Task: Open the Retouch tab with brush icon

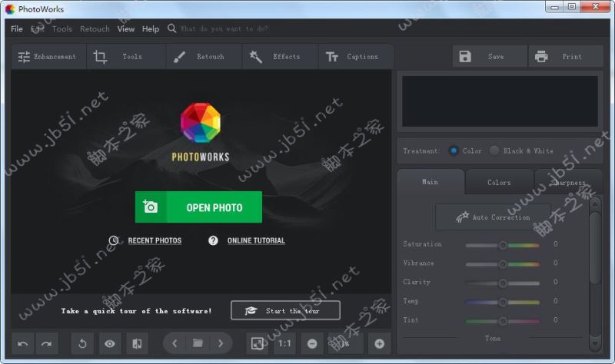Action: [x=204, y=57]
